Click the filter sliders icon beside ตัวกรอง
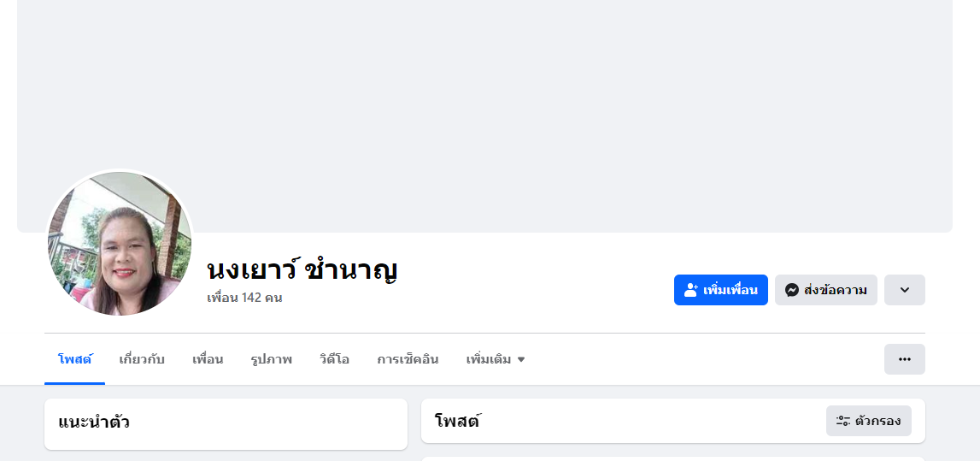The width and height of the screenshot is (980, 461). (x=842, y=421)
